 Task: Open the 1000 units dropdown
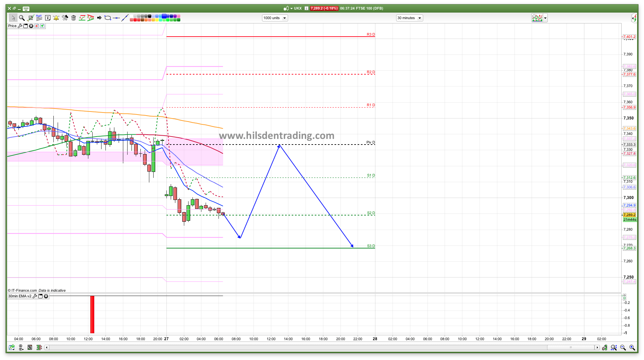(284, 18)
